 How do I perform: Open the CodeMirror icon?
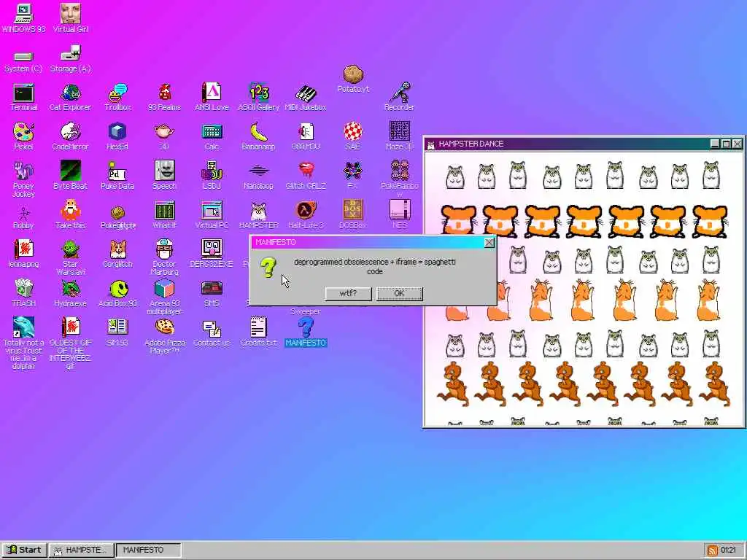tap(70, 136)
